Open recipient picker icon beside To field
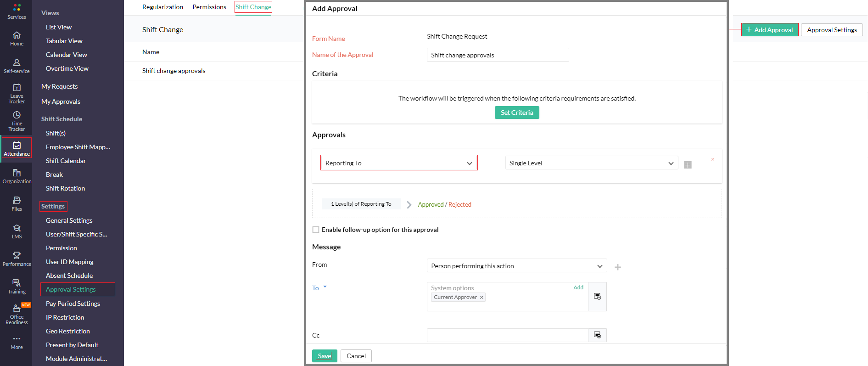 tap(597, 297)
